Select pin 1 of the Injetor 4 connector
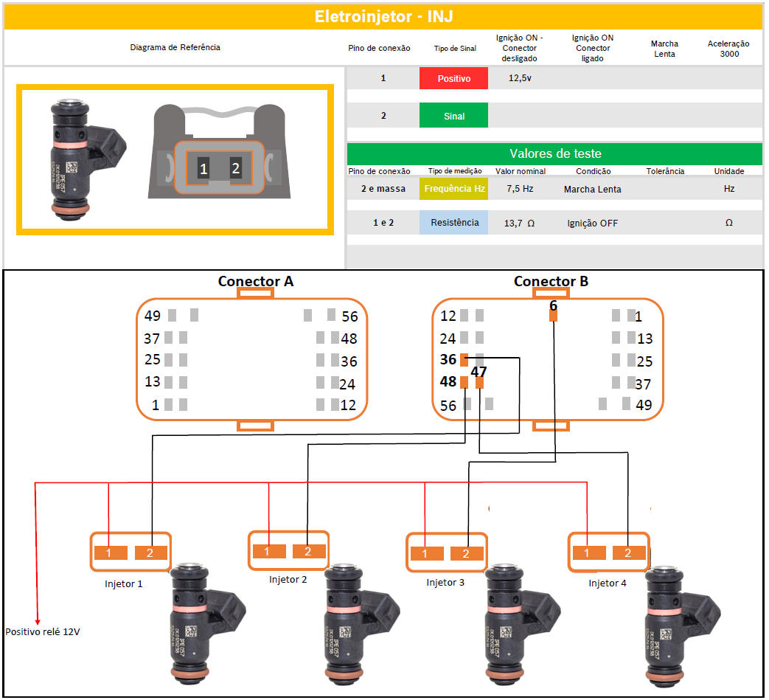Screen dimensions: 769x700 (587, 552)
